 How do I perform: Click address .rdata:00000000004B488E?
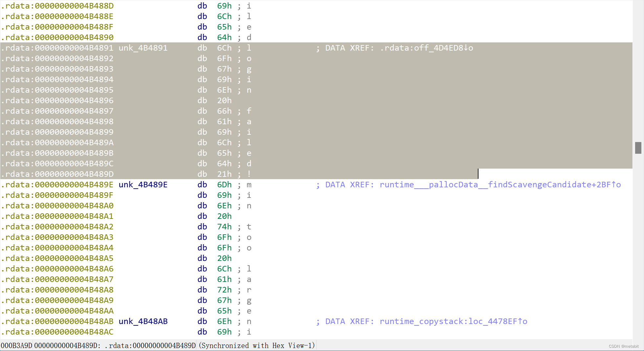pos(57,16)
